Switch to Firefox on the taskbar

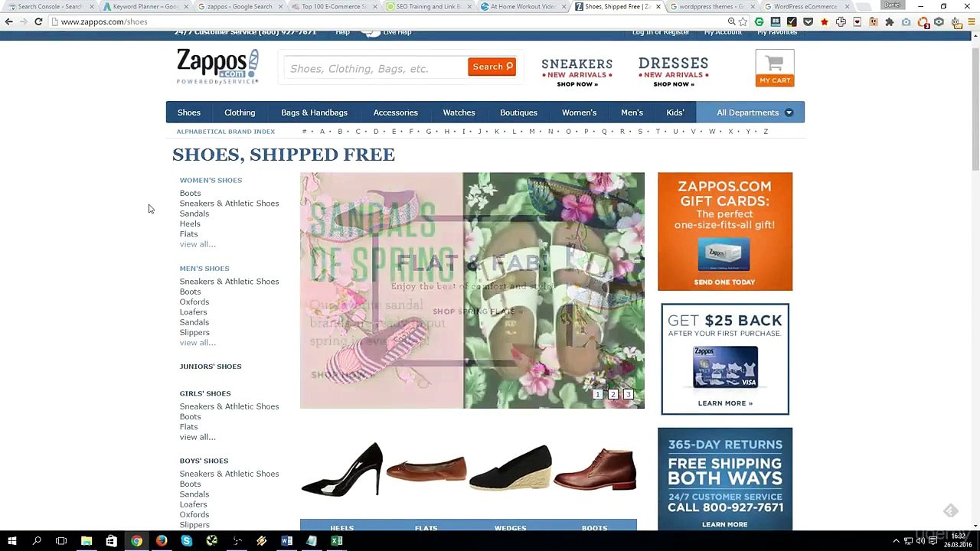tap(162, 541)
